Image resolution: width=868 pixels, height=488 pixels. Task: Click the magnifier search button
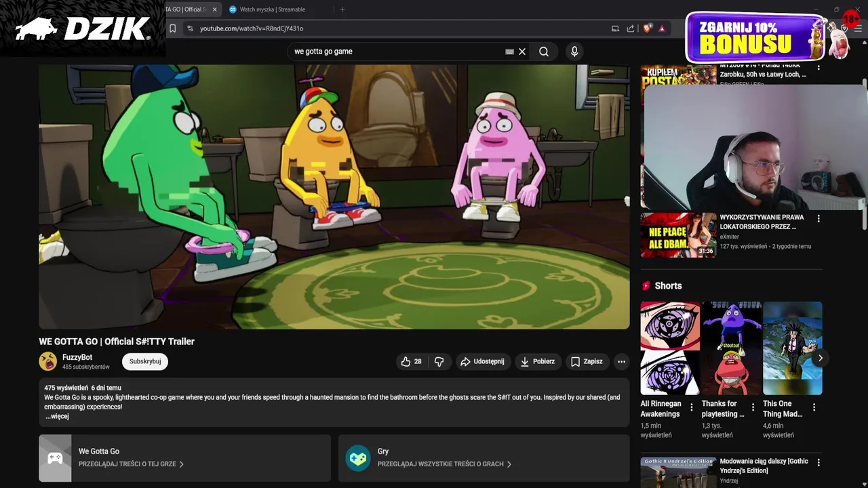click(x=544, y=52)
